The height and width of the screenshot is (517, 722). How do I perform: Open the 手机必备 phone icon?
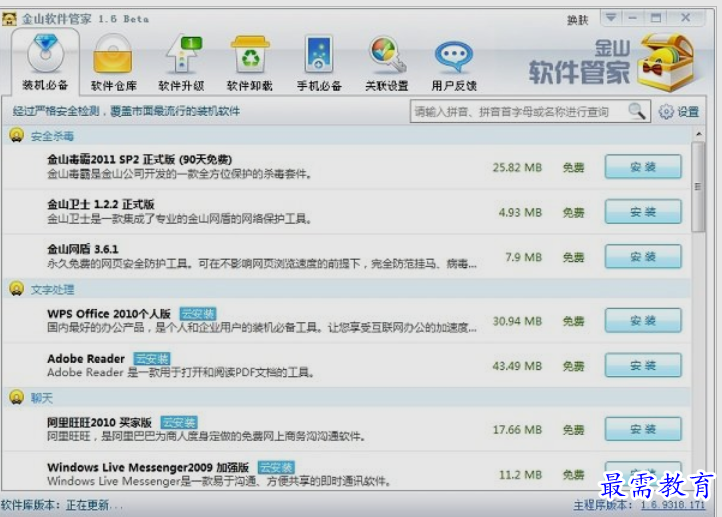coord(319,54)
